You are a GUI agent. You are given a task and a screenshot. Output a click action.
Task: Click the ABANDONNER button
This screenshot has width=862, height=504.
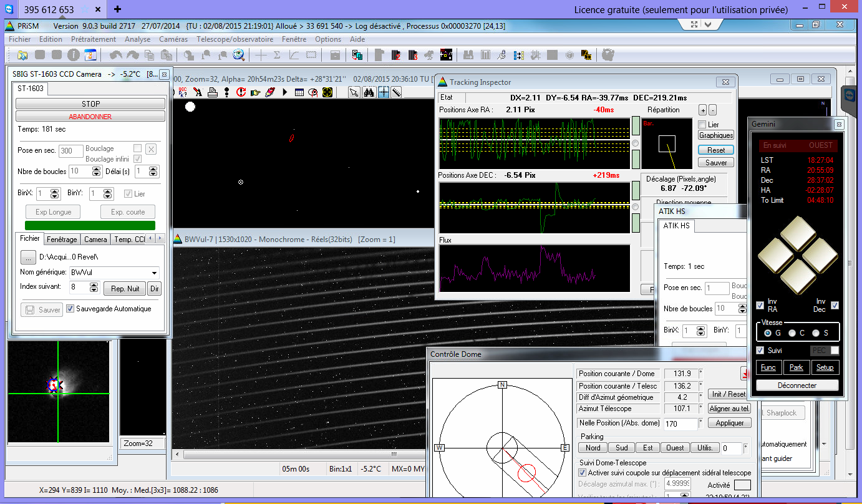pos(90,117)
